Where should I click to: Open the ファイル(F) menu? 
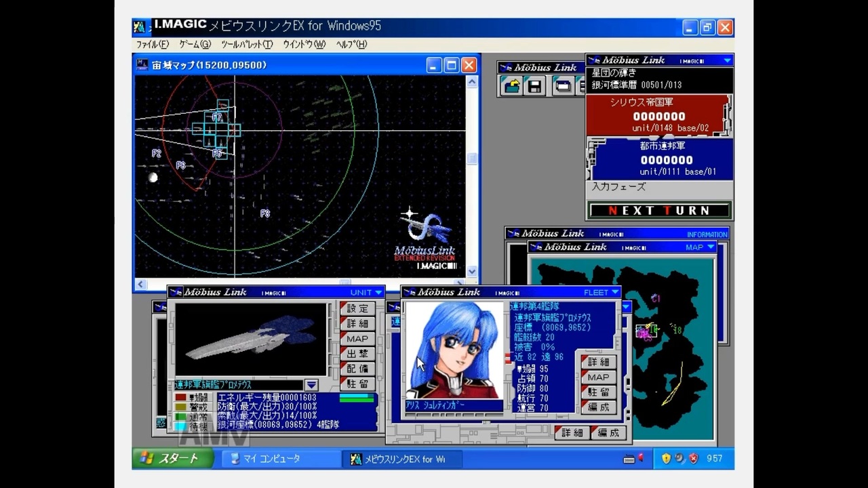click(x=153, y=44)
